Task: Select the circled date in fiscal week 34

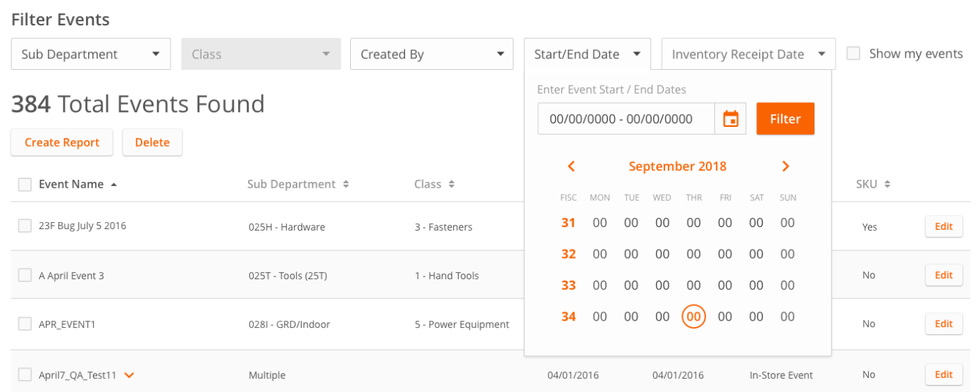Action: (x=694, y=317)
